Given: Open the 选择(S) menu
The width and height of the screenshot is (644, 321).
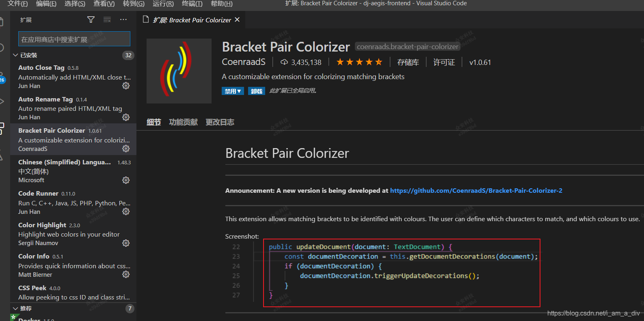Looking at the screenshot, I should point(75,4).
